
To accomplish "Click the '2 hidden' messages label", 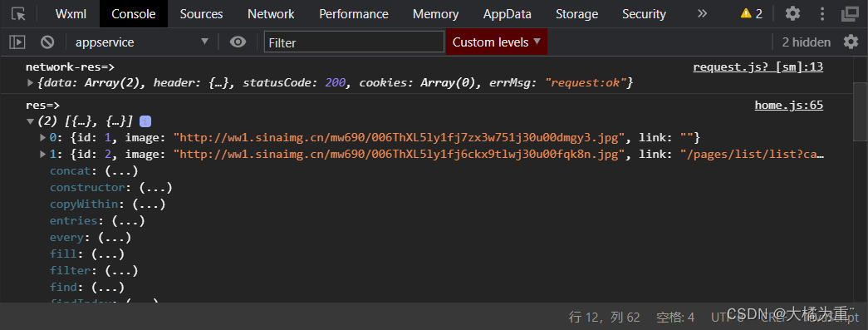I will click(806, 42).
